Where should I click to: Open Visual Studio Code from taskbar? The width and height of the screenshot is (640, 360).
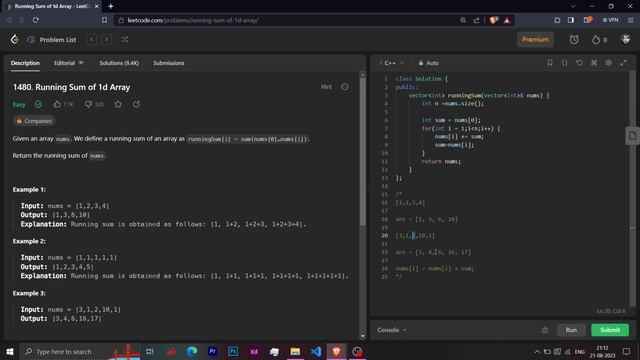(316, 351)
